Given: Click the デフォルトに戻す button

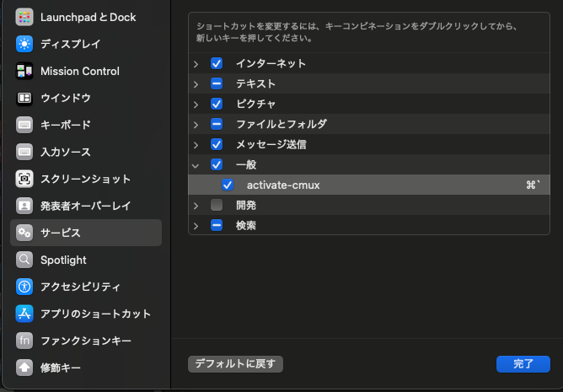Looking at the screenshot, I should (x=235, y=364).
